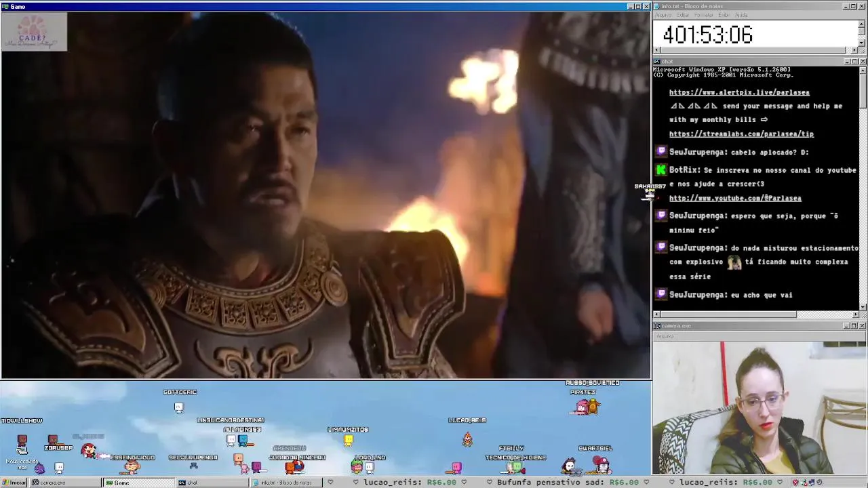868x488 pixels.
Task: Open the youtube.com/@Parlasea link in chat
Action: pos(735,199)
